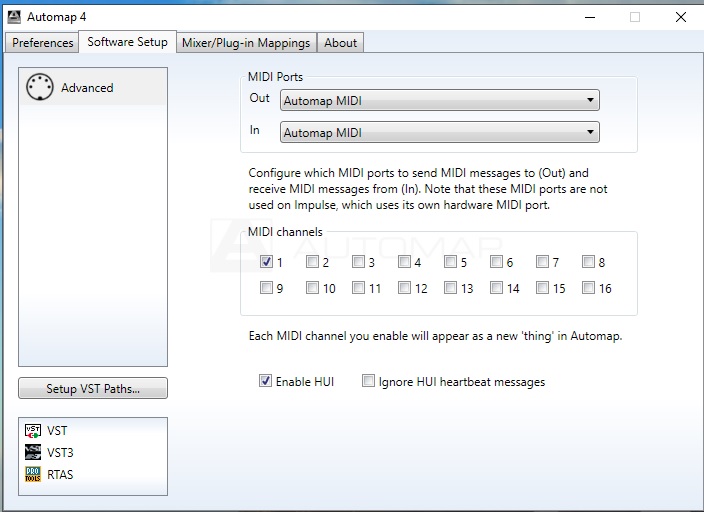Enable MIDI channel 14
704x512 pixels.
(496, 287)
